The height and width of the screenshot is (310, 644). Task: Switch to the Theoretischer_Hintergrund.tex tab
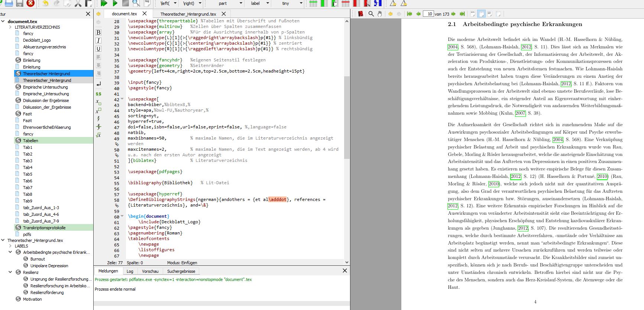click(188, 14)
